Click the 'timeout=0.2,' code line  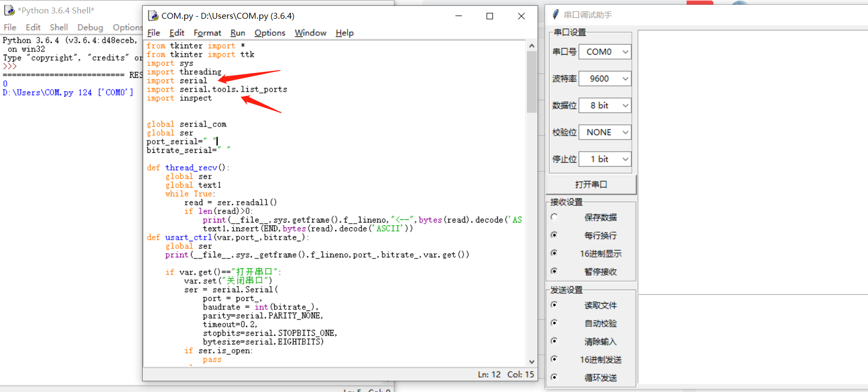[x=230, y=324]
